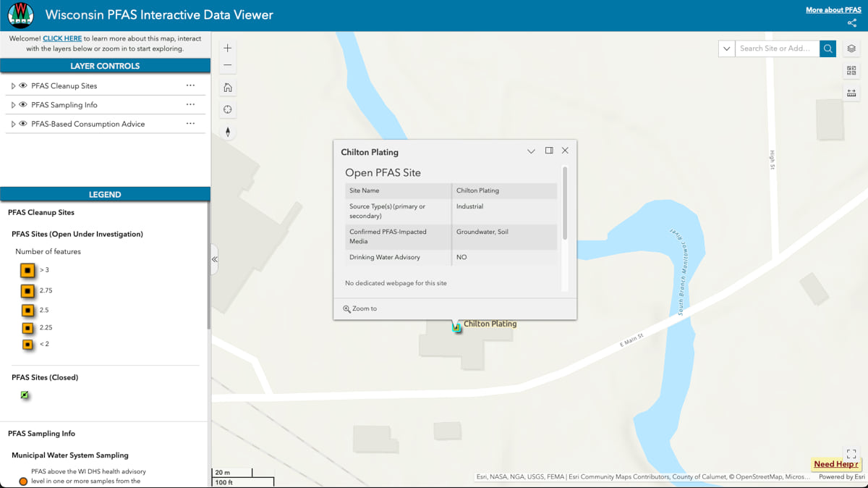
Task: Share the map via share icon
Action: (x=852, y=23)
